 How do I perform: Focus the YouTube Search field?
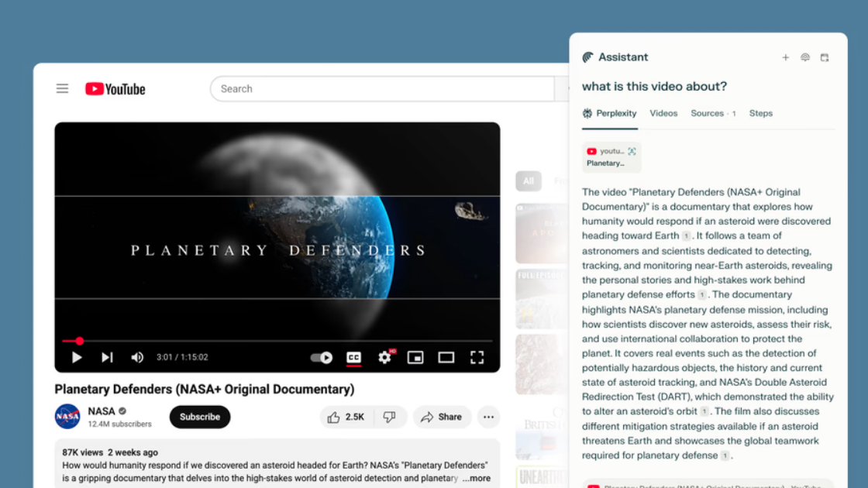(x=382, y=88)
